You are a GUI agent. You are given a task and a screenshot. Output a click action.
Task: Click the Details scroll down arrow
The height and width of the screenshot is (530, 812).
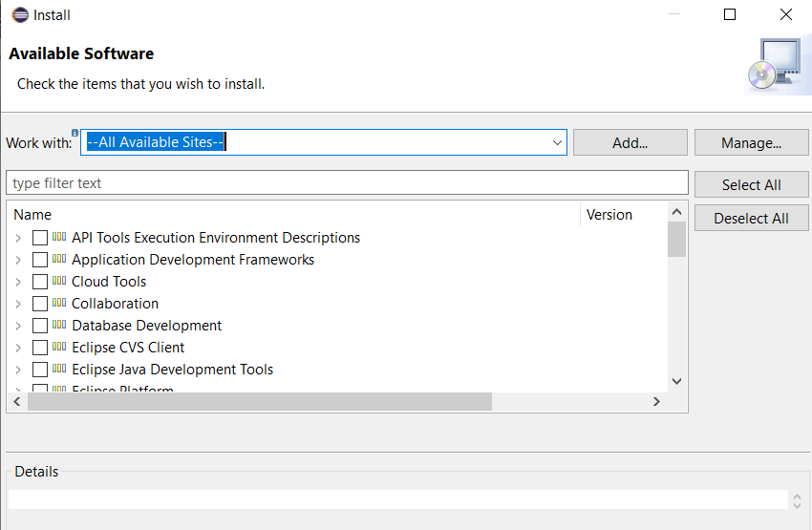coord(797,505)
